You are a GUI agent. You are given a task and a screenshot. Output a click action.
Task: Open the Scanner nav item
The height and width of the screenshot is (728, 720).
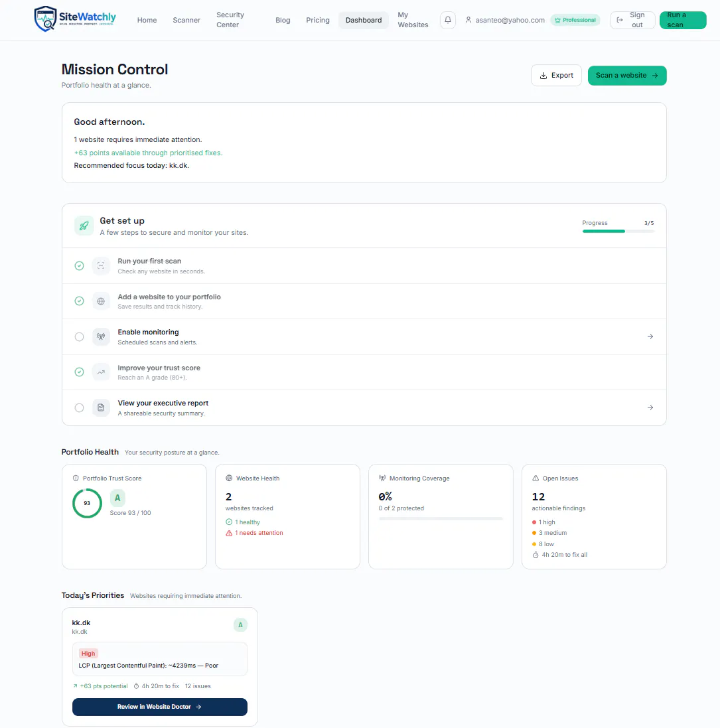tap(186, 20)
